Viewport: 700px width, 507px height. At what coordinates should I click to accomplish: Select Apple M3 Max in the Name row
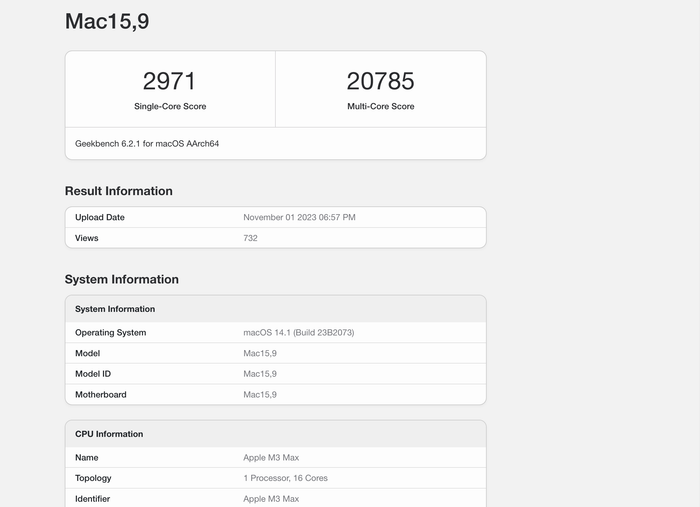coord(271,457)
